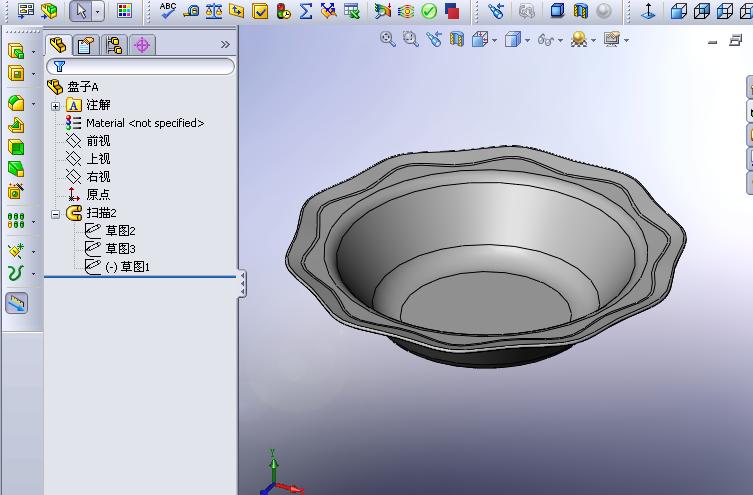Switch to the DimXpertManager target tab
The height and width of the screenshot is (495, 753).
(x=142, y=46)
